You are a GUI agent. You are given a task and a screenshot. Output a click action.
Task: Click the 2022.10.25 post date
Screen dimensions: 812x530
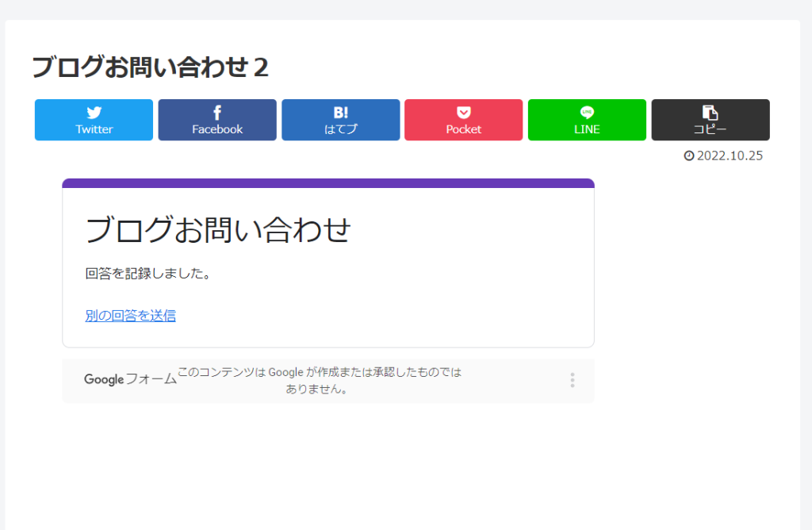point(730,156)
